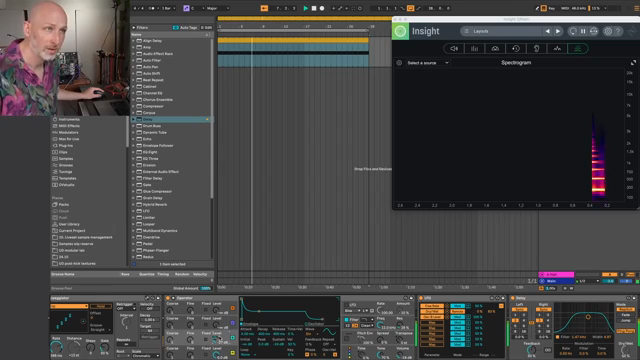Activate the draw mode pencil icon

(x=537, y=8)
